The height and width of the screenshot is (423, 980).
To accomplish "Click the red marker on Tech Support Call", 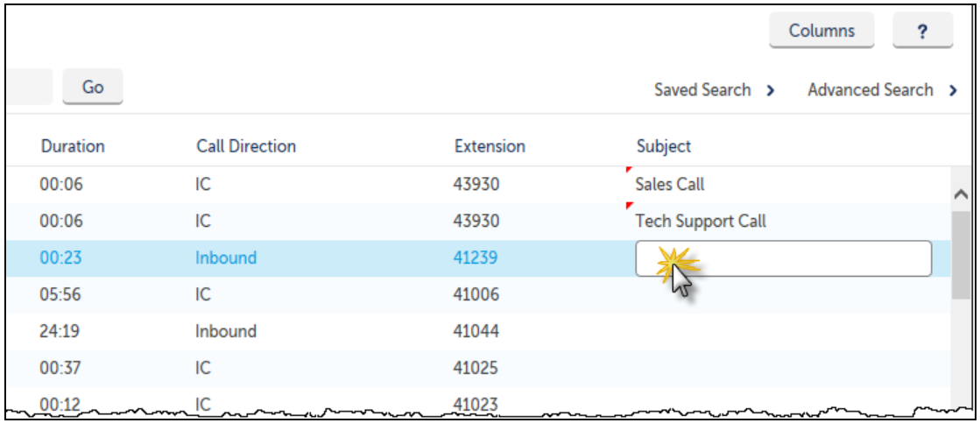I will pyautogui.click(x=630, y=206).
